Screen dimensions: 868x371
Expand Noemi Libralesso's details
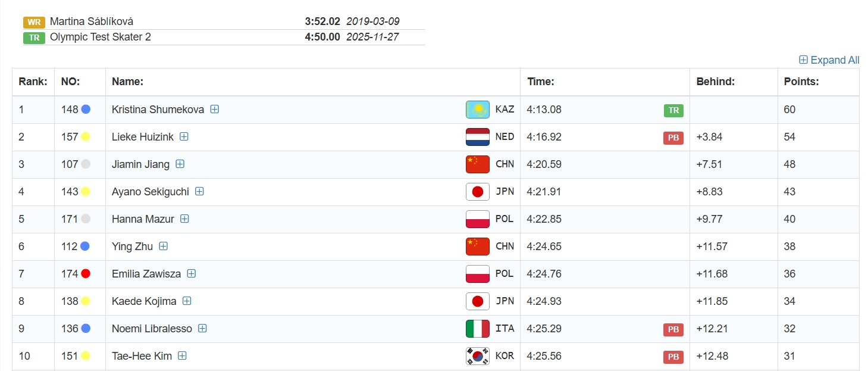[202, 329]
